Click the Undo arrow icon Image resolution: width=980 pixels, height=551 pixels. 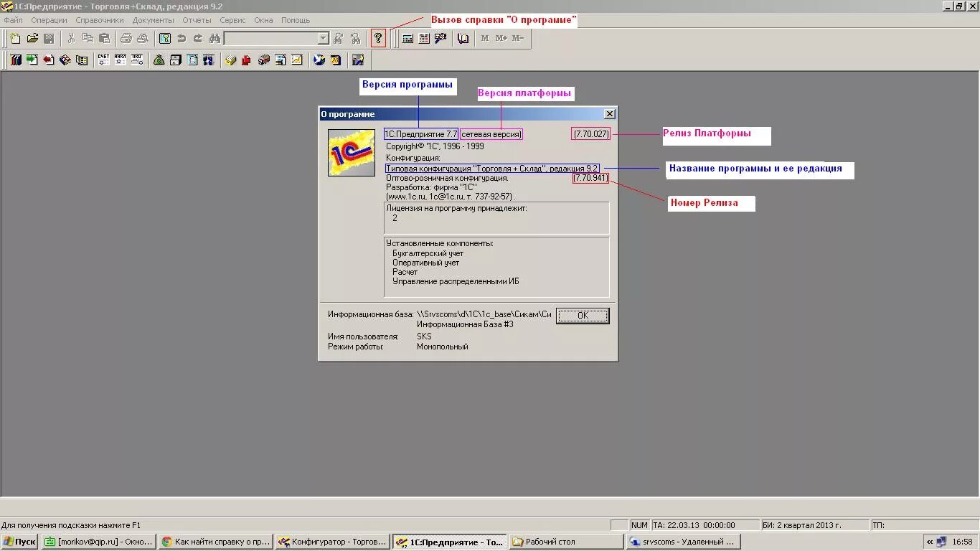[x=182, y=39]
